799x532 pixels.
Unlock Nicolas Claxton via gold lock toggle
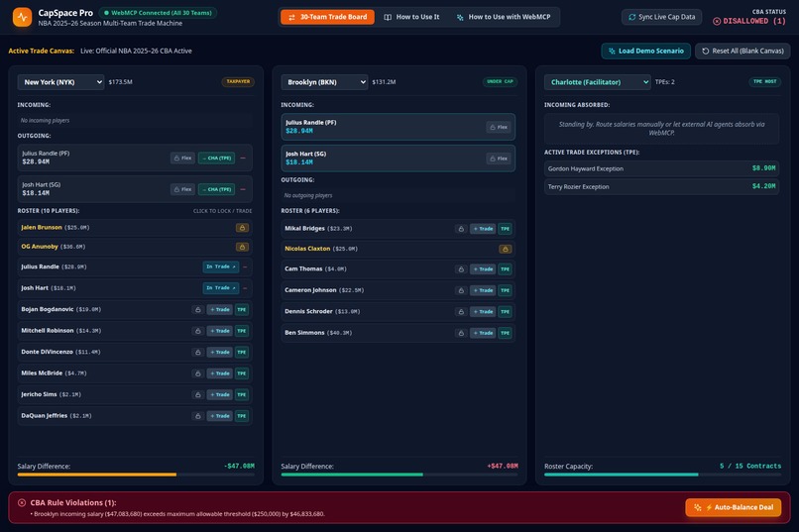tap(505, 250)
